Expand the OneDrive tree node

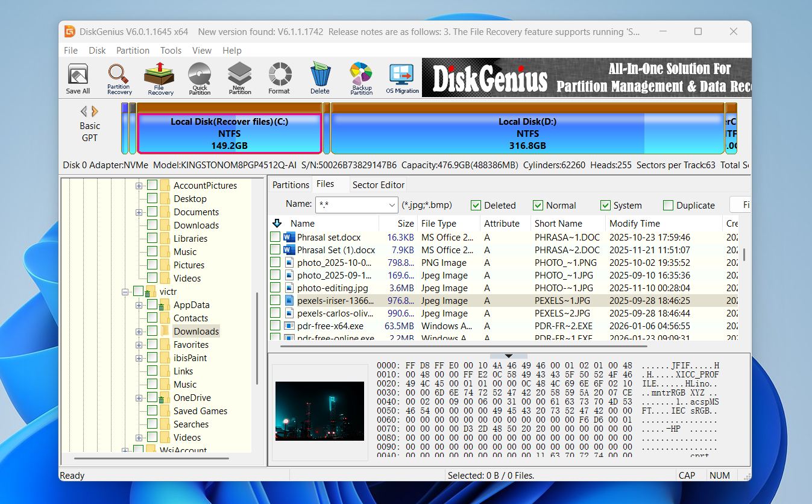pyautogui.click(x=139, y=397)
